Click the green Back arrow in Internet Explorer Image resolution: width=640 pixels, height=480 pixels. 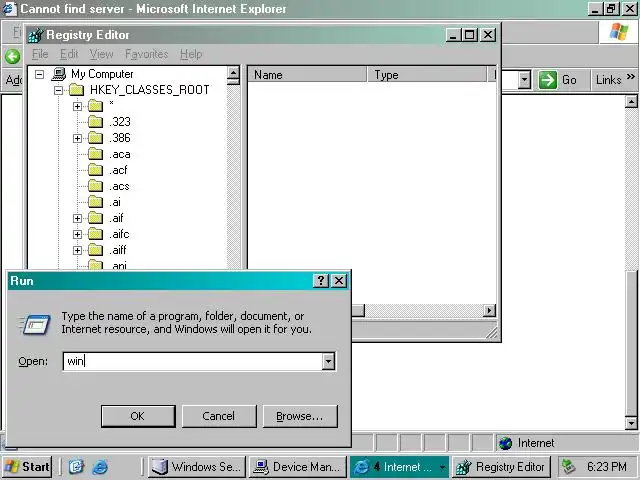tap(12, 56)
